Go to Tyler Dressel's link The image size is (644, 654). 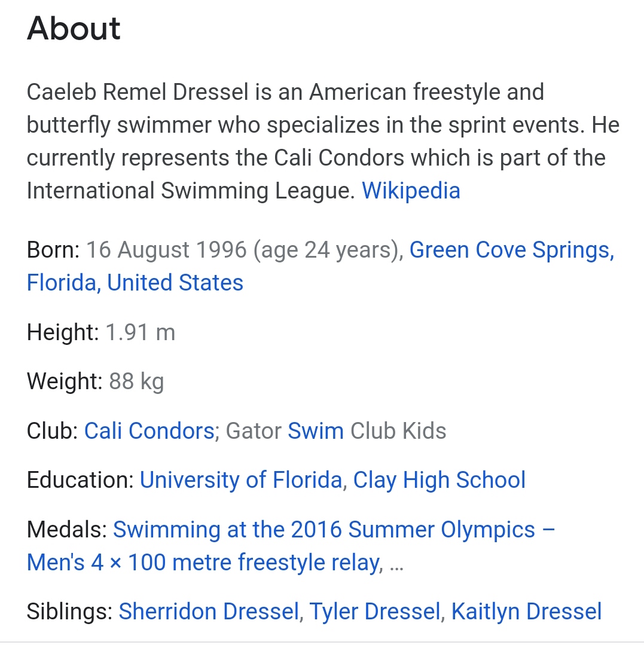pyautogui.click(x=375, y=612)
